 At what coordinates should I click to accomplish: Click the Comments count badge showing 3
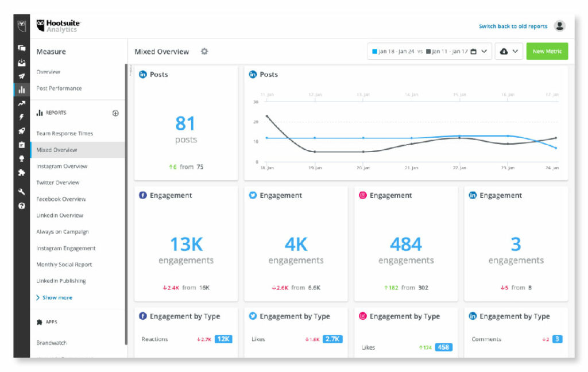[557, 339]
